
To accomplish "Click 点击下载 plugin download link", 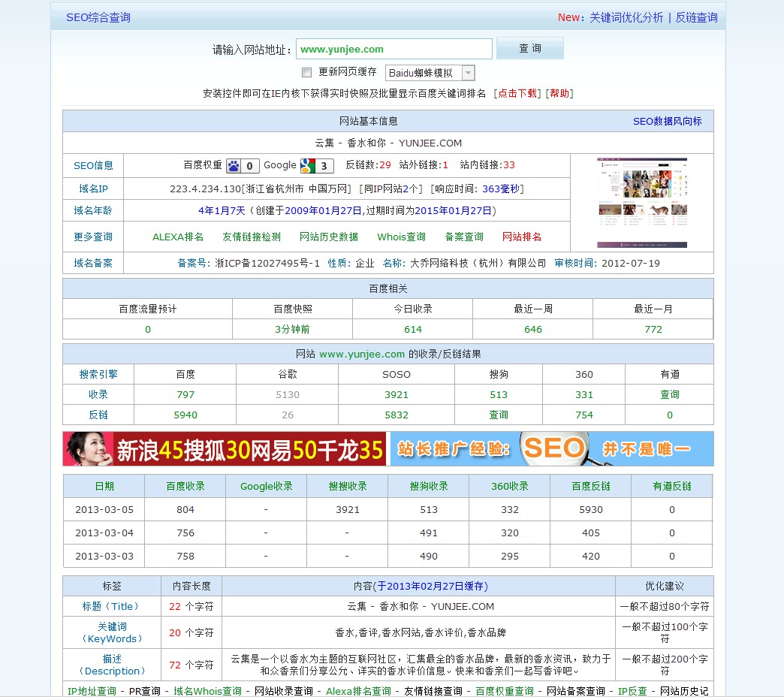I will click(517, 93).
